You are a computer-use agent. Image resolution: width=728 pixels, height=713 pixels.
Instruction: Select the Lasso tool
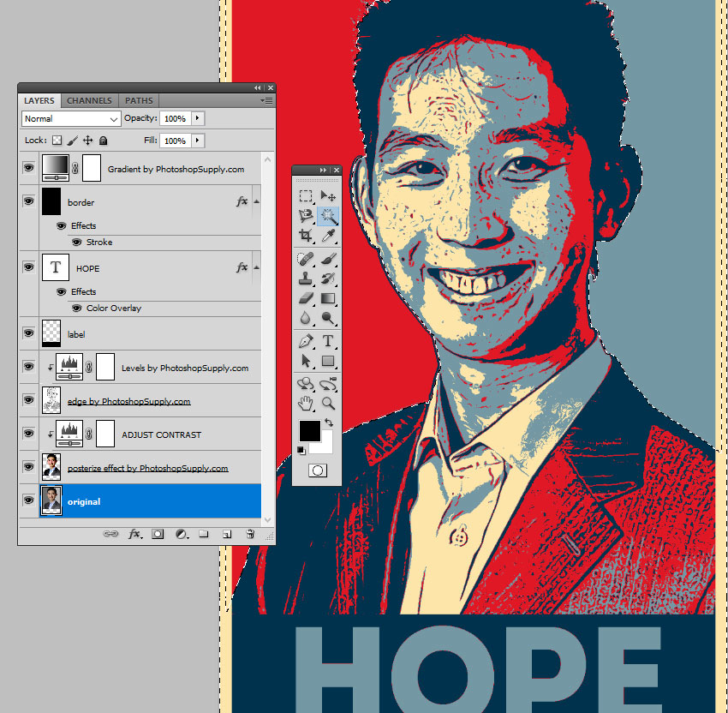(x=306, y=216)
